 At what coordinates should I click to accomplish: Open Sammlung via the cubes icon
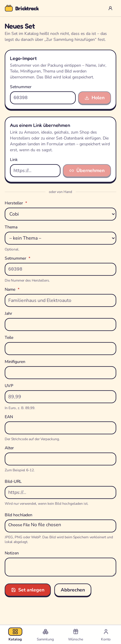(x=45, y=631)
